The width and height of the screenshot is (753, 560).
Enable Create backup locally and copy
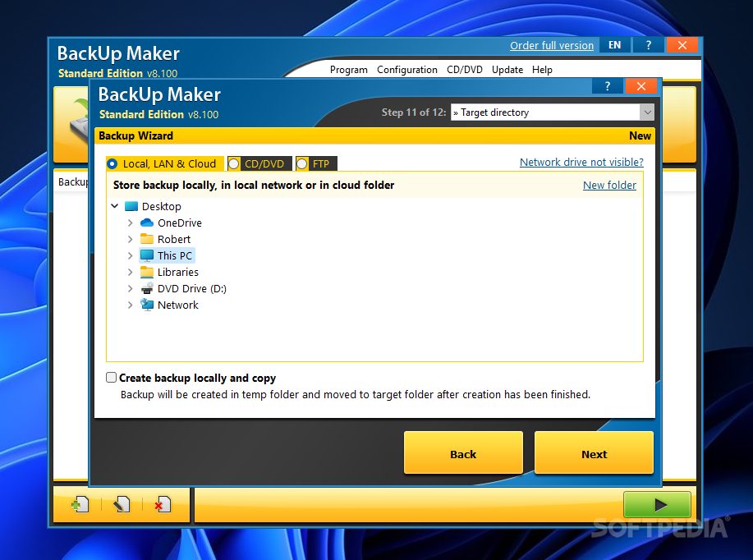click(112, 378)
